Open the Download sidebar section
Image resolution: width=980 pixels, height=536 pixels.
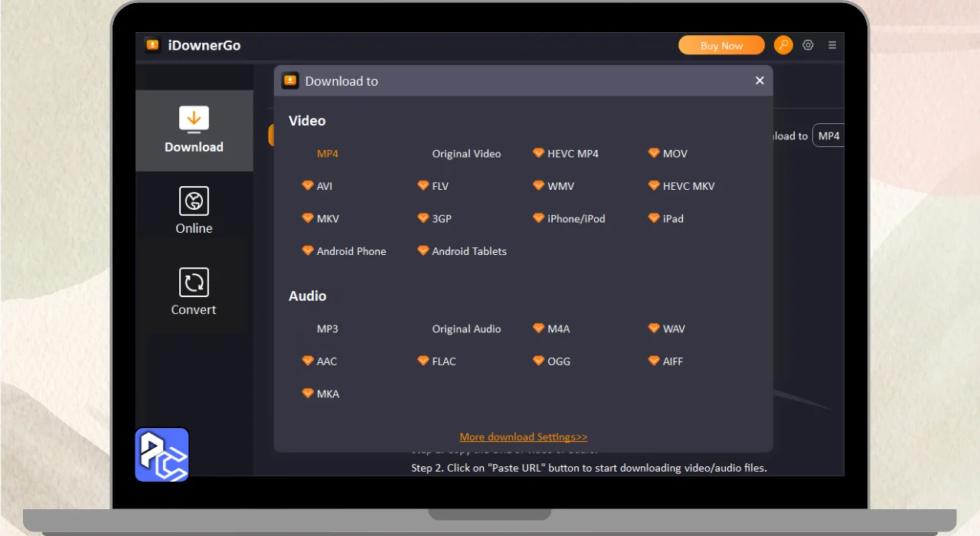(x=194, y=130)
